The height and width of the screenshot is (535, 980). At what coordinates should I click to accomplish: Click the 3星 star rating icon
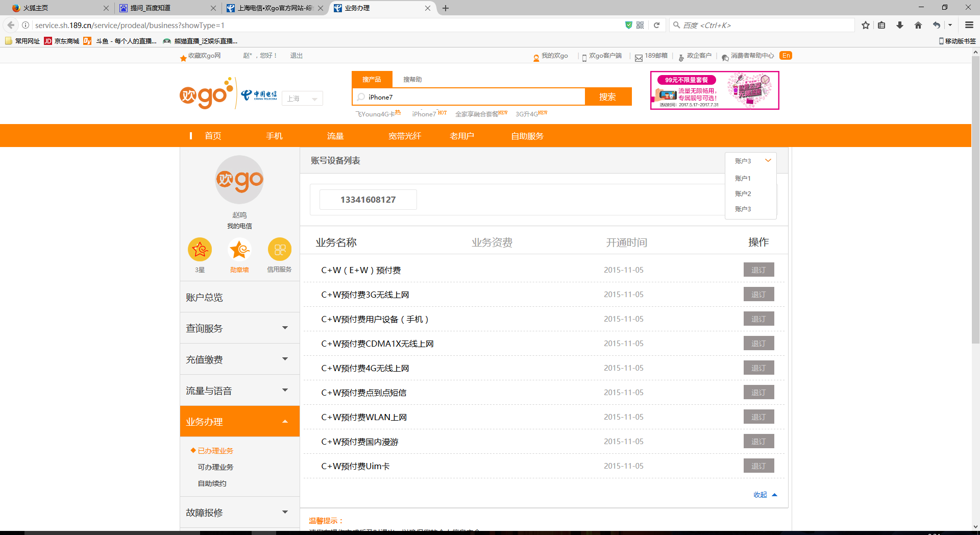[200, 250]
